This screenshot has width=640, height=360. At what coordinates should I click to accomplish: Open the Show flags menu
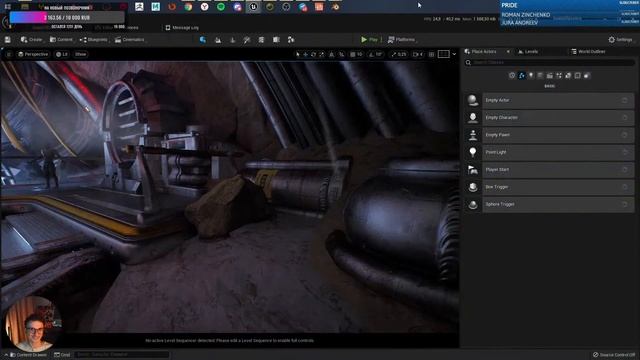80,54
